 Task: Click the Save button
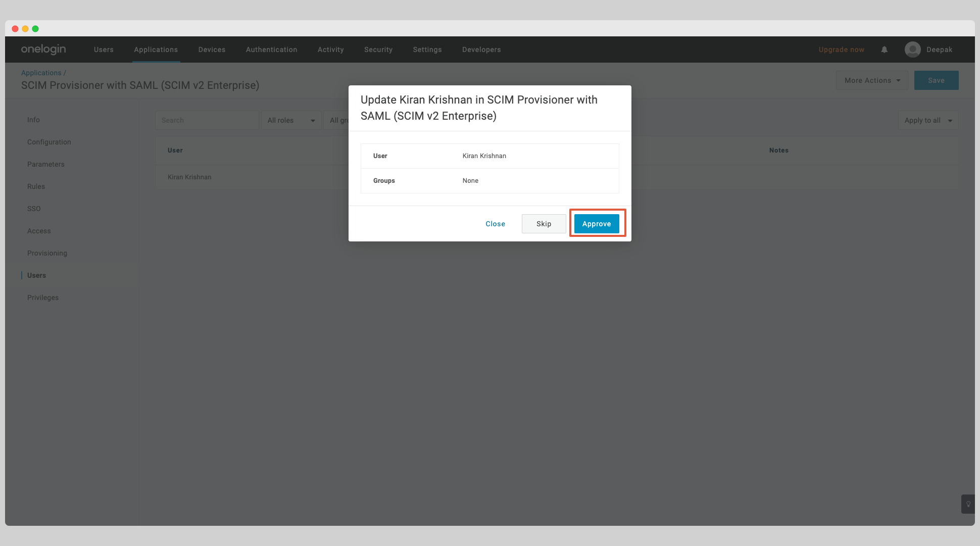click(x=936, y=80)
